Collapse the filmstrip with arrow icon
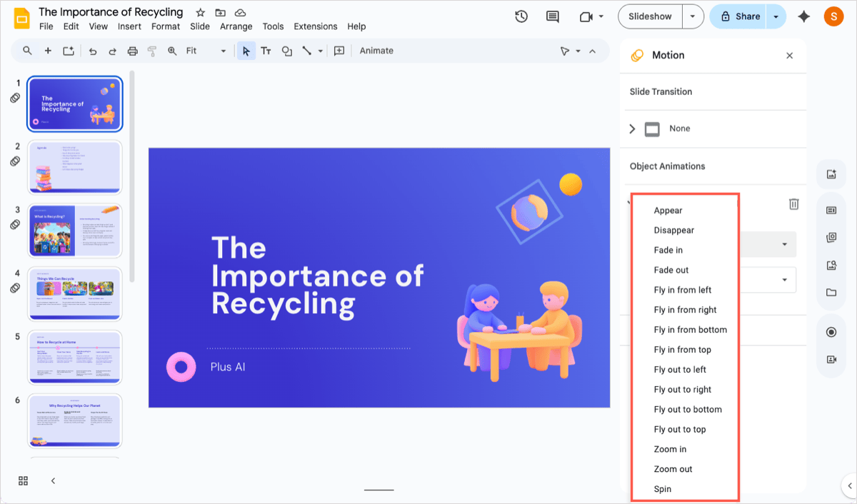 pos(53,480)
